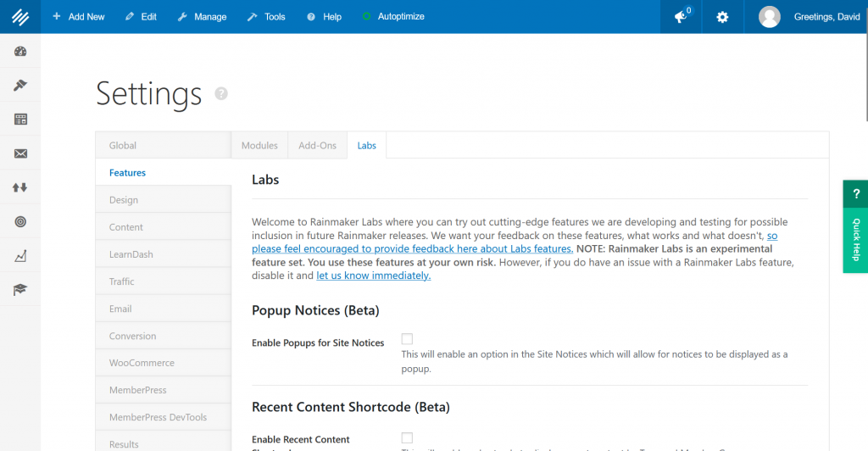Select Design in settings sidebar

pyautogui.click(x=164, y=199)
